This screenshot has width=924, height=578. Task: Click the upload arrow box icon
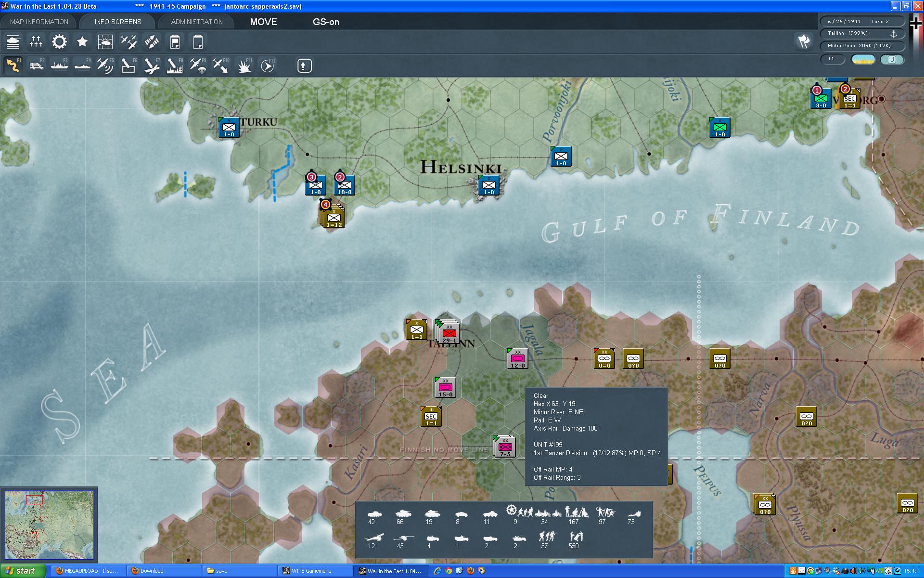point(304,66)
